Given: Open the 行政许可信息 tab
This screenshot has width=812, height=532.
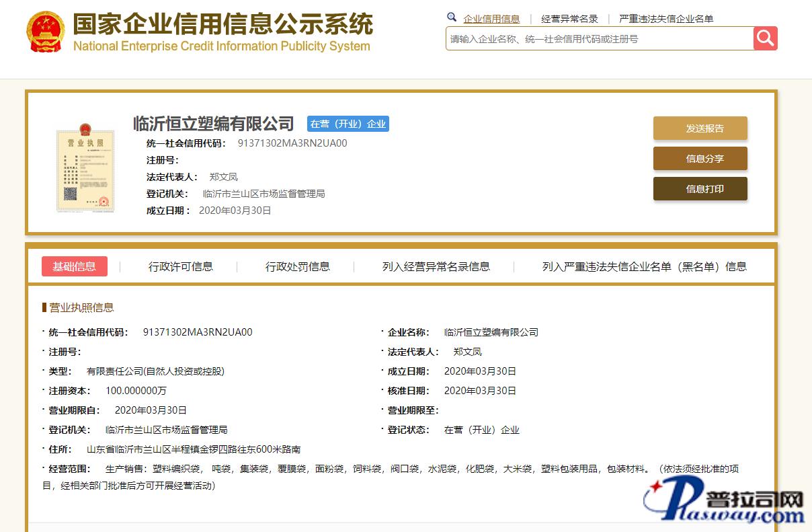Looking at the screenshot, I should [x=181, y=266].
